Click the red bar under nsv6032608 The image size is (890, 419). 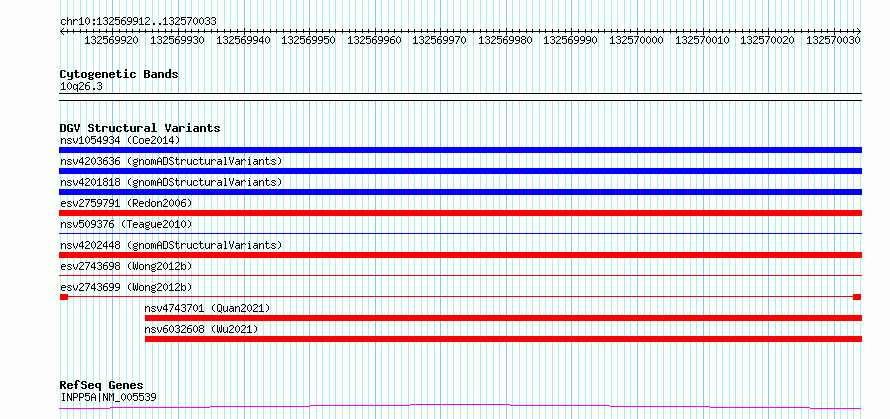[503, 339]
